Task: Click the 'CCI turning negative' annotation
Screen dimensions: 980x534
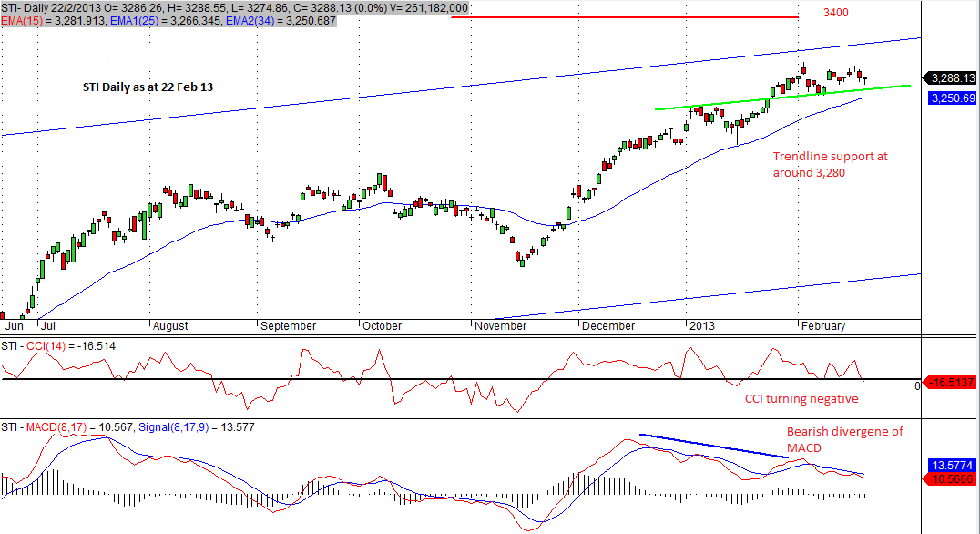Action: pos(797,398)
